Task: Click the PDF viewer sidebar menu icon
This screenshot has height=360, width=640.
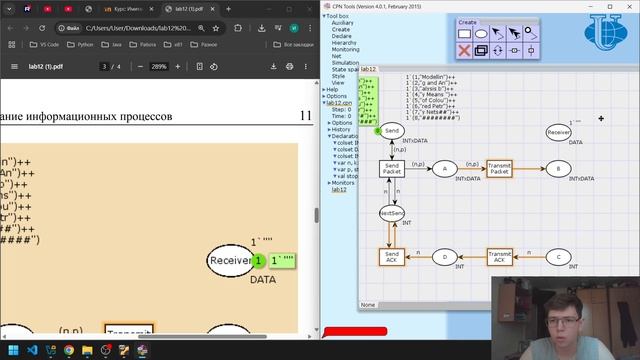Action: pos(14,67)
